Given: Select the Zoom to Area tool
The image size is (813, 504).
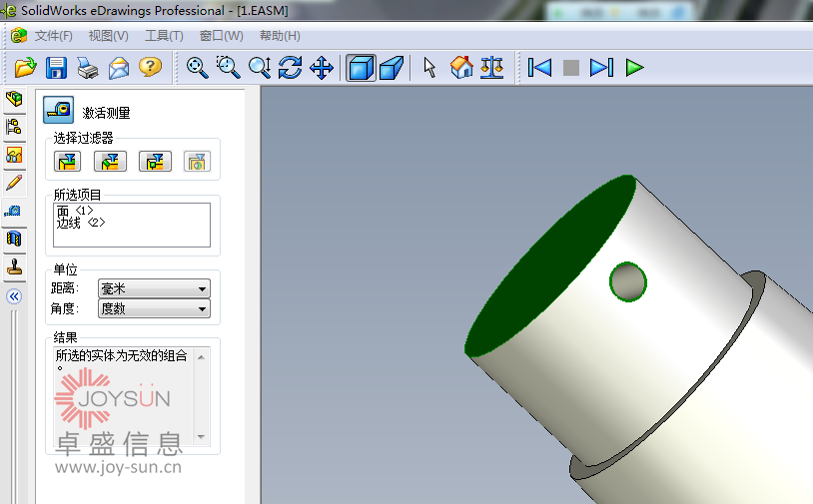Looking at the screenshot, I should point(228,67).
